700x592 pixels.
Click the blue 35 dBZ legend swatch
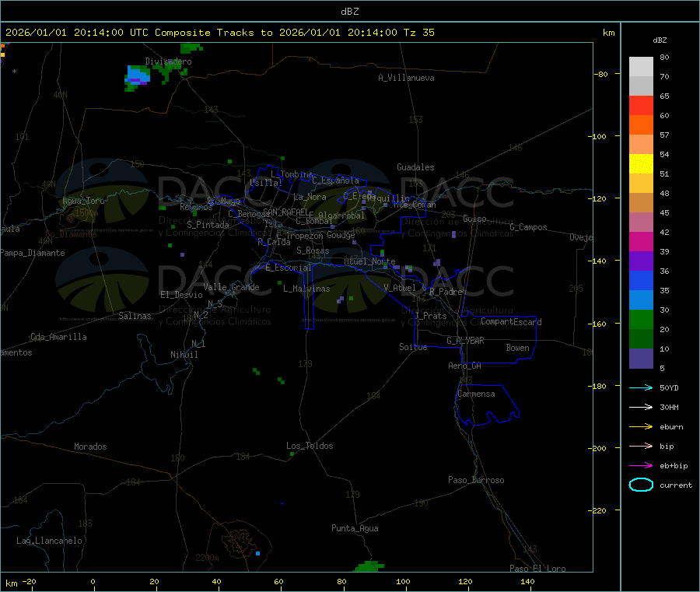[x=641, y=280]
